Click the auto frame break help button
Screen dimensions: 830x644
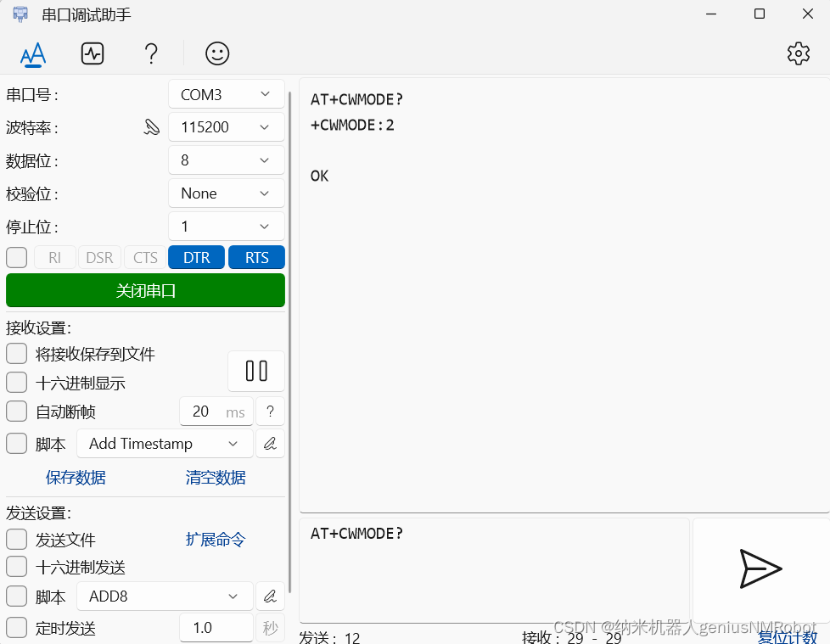(x=270, y=412)
